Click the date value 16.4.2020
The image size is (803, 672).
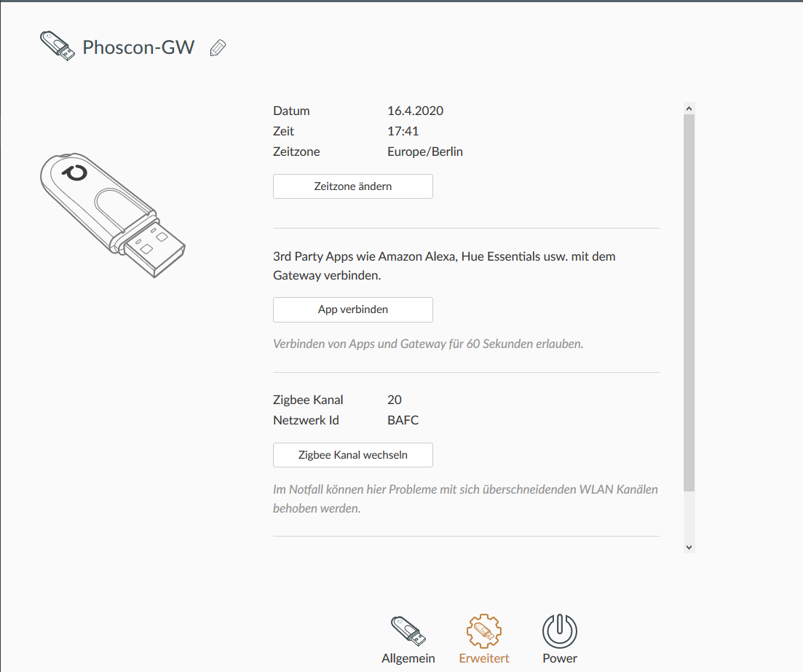[415, 111]
